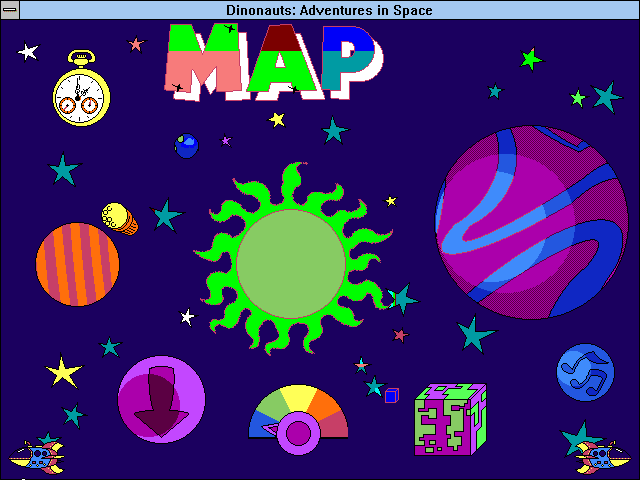Open the window system menu box
Screen dimensions: 640x480
(x=10, y=10)
